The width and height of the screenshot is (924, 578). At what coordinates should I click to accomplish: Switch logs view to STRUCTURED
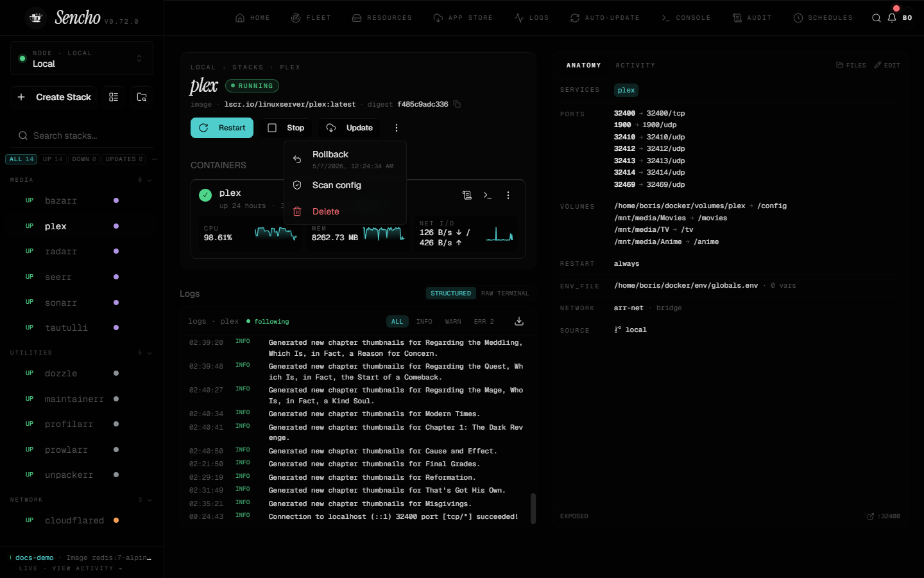pos(450,293)
